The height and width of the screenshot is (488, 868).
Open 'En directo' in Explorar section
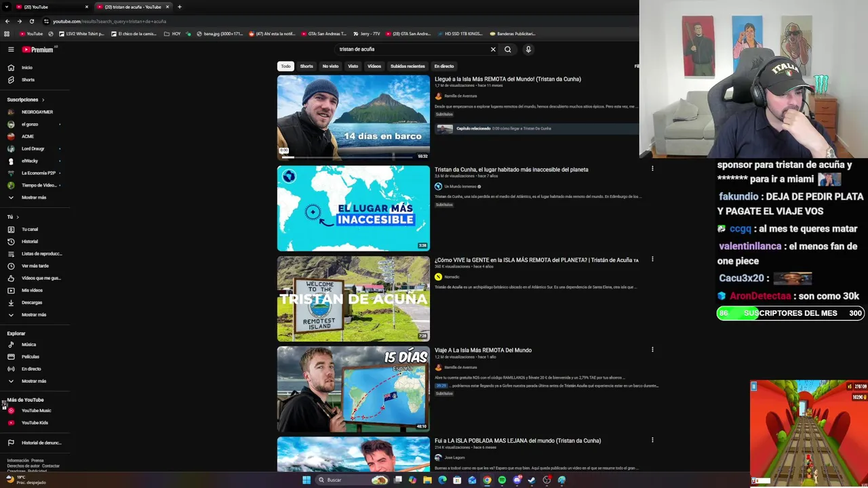point(31,369)
